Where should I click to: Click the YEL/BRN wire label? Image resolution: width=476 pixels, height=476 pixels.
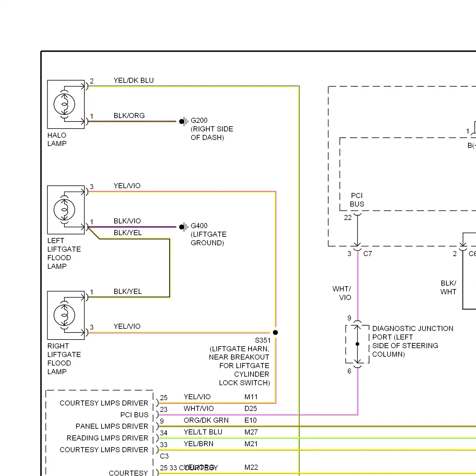198,444
